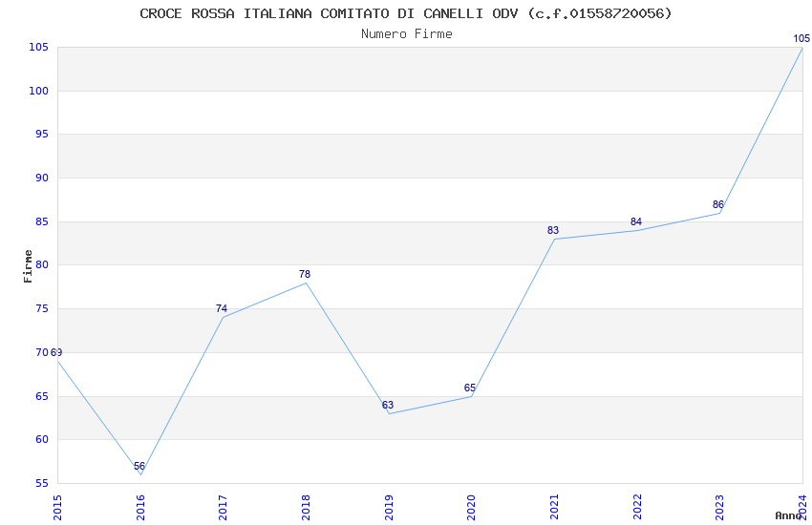The width and height of the screenshot is (812, 525).
Task: Click the y-axis tick value 60
Action: 42,440
